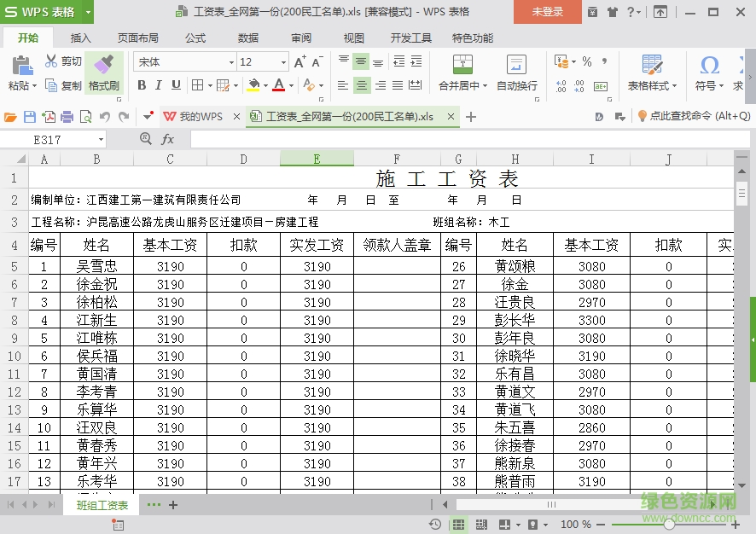756x534 pixels.
Task: Open the 视图 menu tab
Action: 353,38
